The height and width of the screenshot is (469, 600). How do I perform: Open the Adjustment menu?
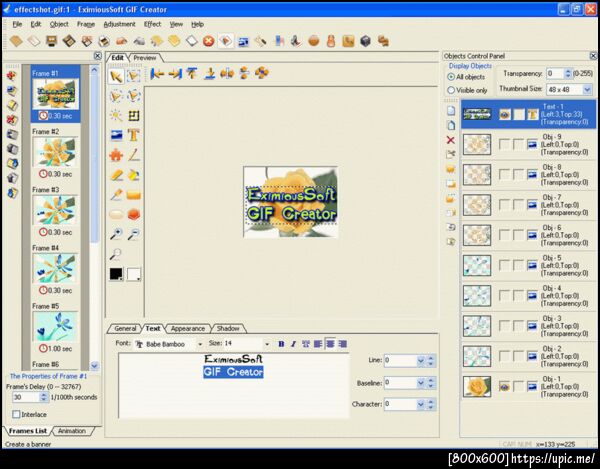(x=119, y=24)
